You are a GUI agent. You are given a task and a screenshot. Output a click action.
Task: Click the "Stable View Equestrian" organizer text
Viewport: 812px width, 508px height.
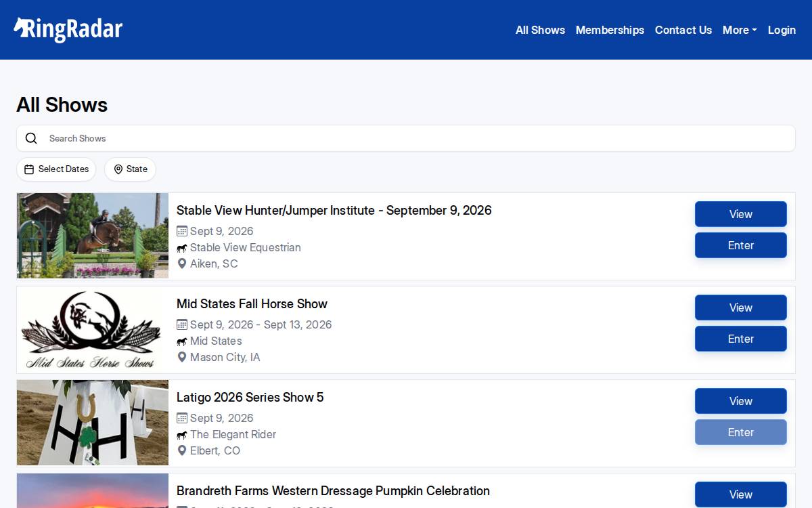coord(246,248)
